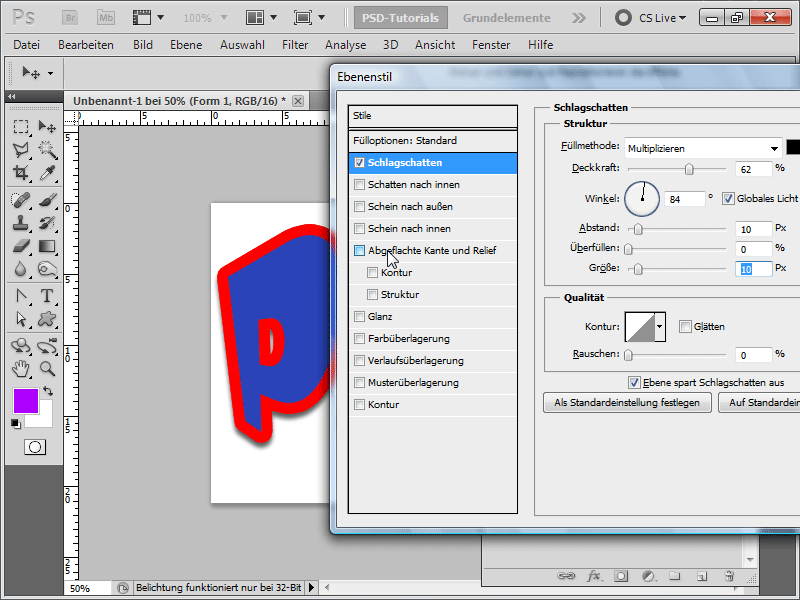Select the History Brush tool
The image size is (800, 600).
coord(47,223)
